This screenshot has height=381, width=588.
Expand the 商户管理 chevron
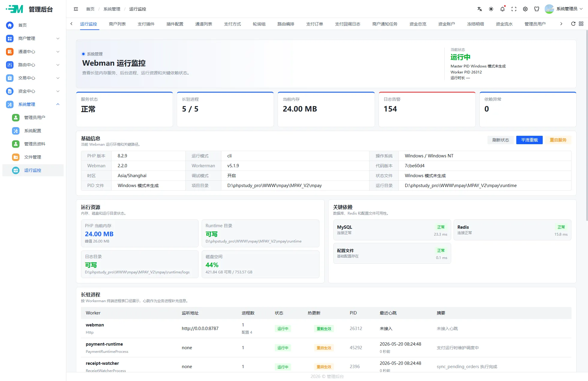click(x=58, y=38)
